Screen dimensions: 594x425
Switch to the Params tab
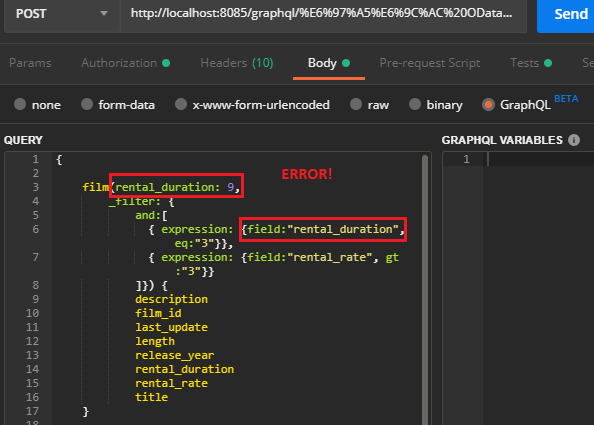(x=30, y=63)
